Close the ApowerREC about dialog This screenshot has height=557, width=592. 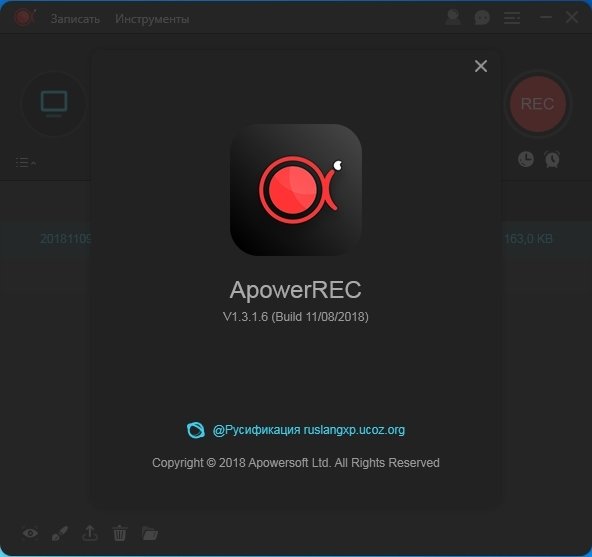pos(481,66)
